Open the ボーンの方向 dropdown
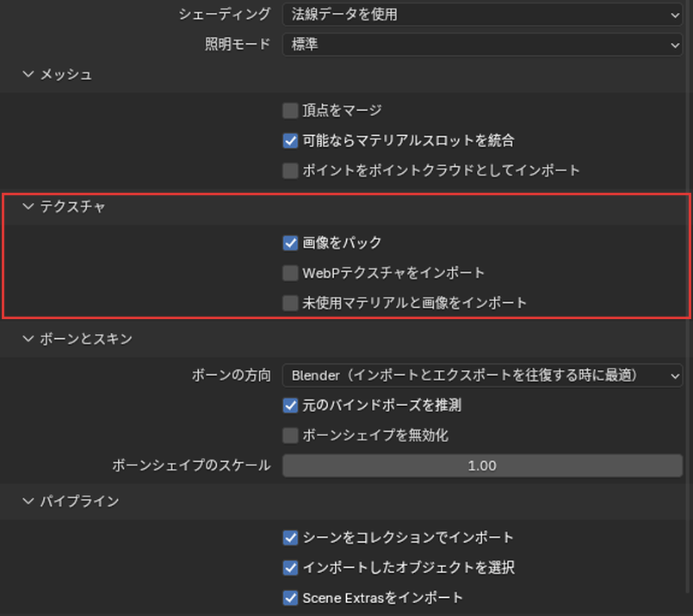The image size is (693, 616). coord(482,375)
